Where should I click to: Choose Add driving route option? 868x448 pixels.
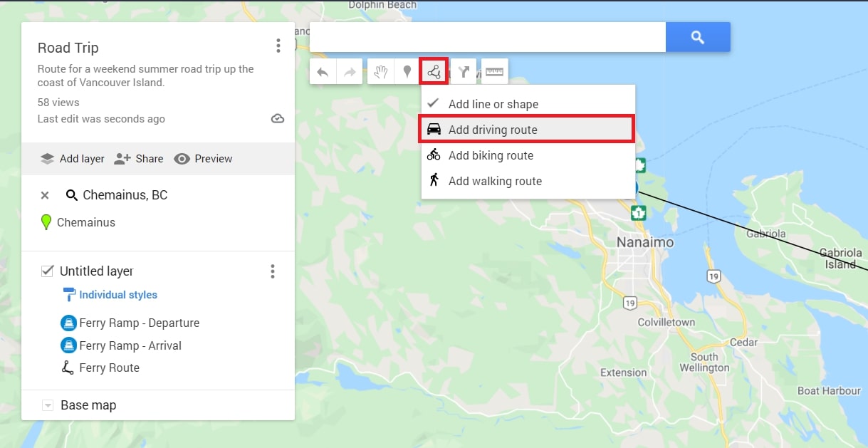pos(527,130)
